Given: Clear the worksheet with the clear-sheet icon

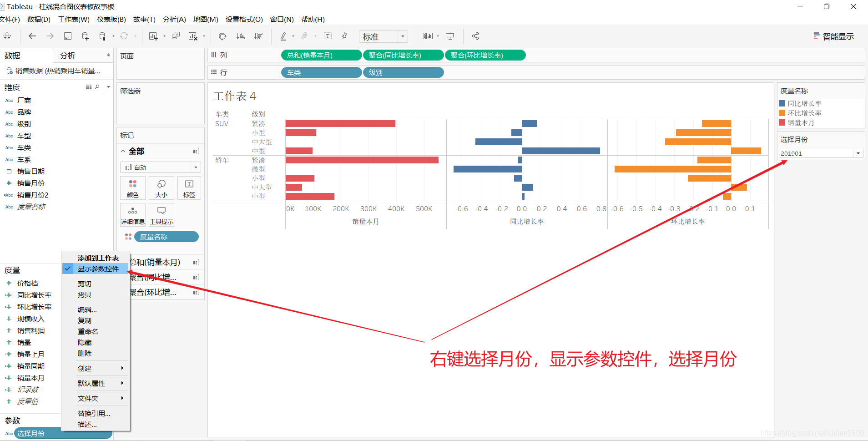Looking at the screenshot, I should coord(193,36).
